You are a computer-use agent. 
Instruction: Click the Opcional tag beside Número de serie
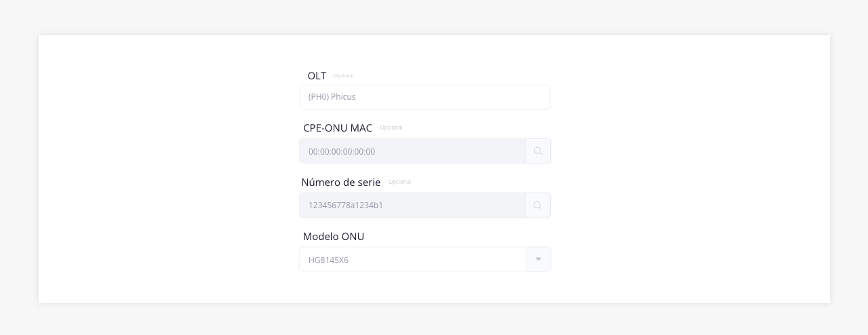pyautogui.click(x=399, y=182)
